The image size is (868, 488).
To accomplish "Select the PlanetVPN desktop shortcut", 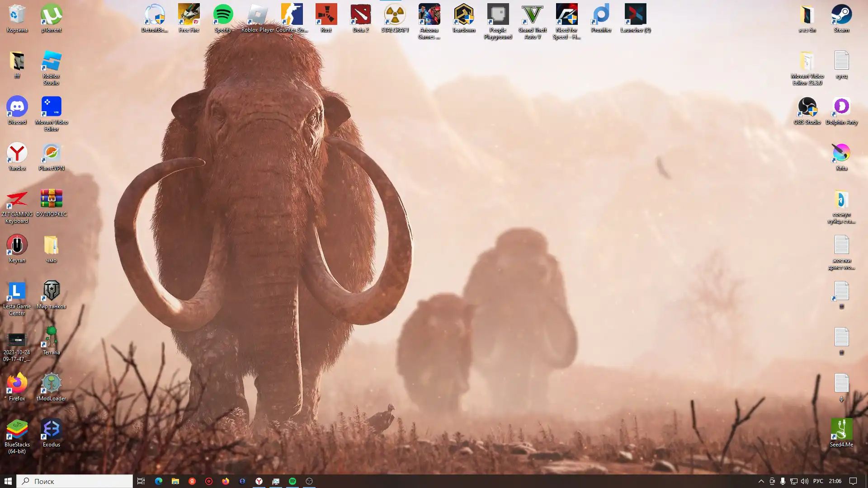I will [x=51, y=157].
